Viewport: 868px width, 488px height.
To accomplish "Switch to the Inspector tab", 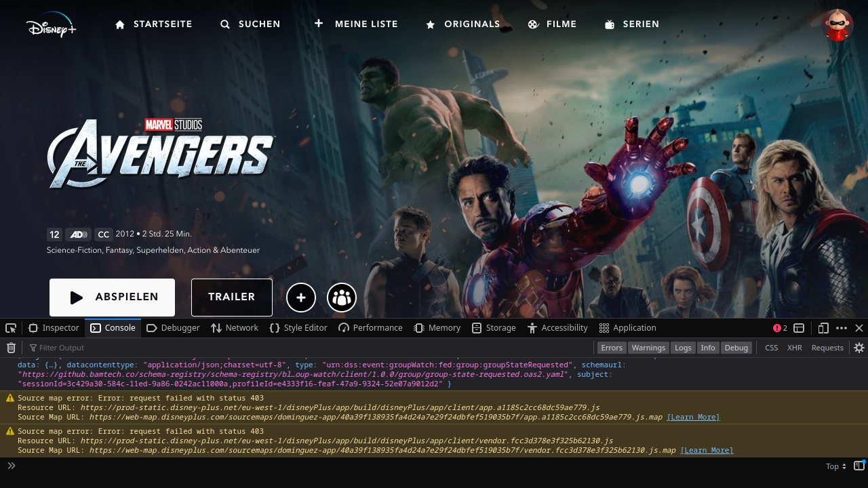I will pyautogui.click(x=54, y=328).
